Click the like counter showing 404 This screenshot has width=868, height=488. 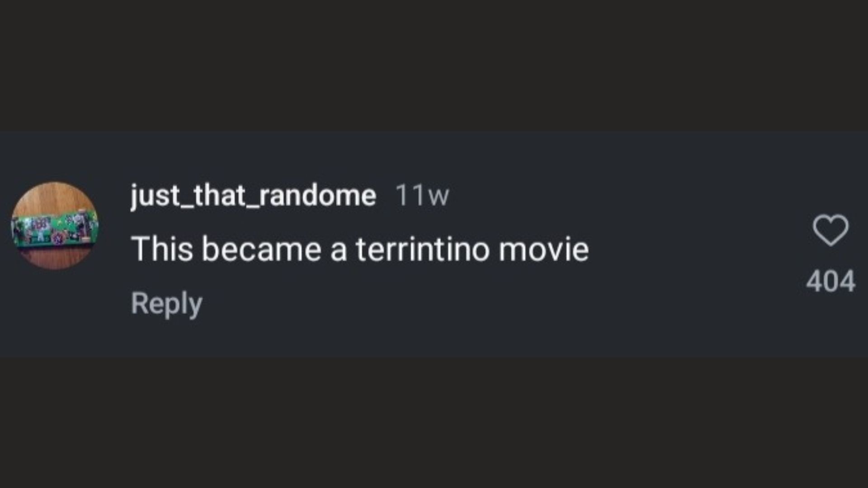tap(830, 281)
